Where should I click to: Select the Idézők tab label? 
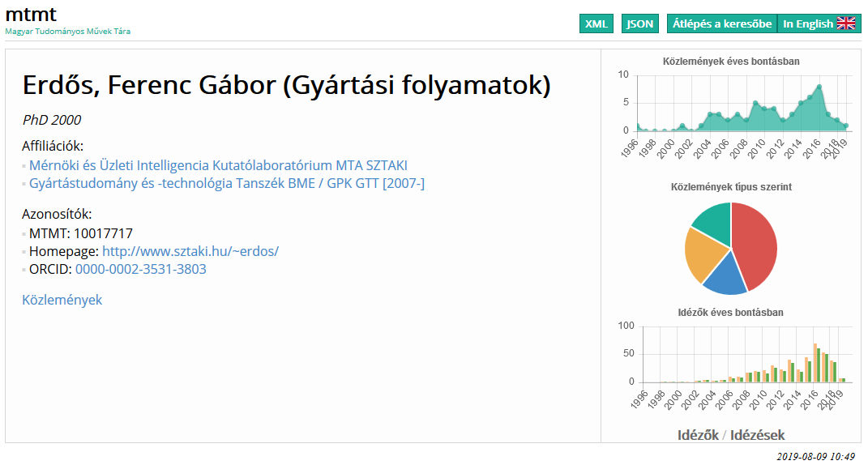[698, 435]
